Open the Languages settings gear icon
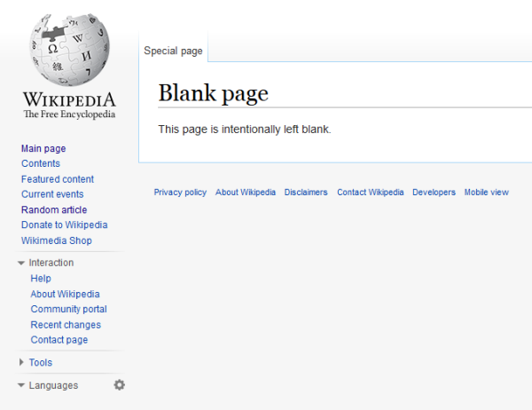Image resolution: width=532 pixels, height=410 pixels. pyautogui.click(x=120, y=385)
